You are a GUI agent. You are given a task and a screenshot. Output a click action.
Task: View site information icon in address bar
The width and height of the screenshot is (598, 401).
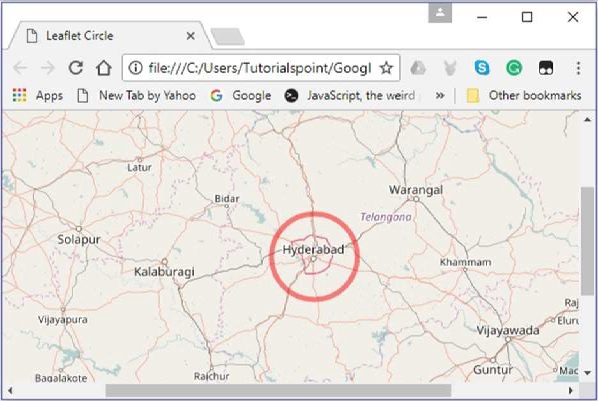click(x=135, y=68)
